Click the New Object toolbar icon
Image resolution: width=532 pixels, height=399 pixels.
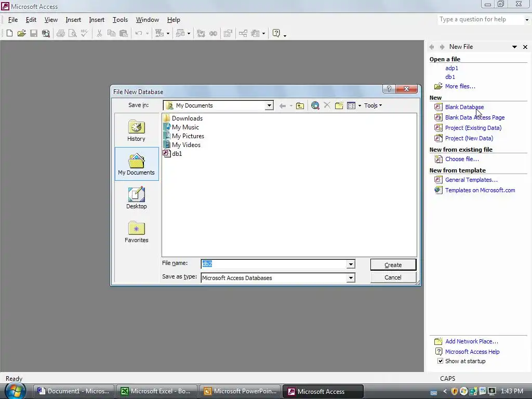255,33
